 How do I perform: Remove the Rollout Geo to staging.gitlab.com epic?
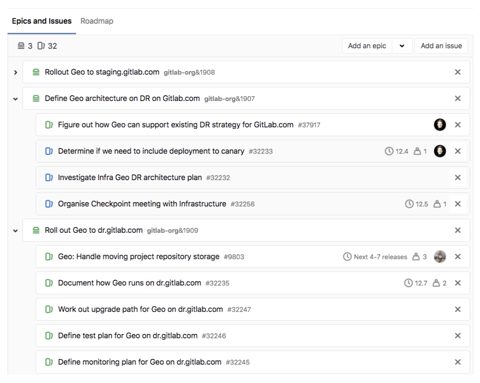458,72
